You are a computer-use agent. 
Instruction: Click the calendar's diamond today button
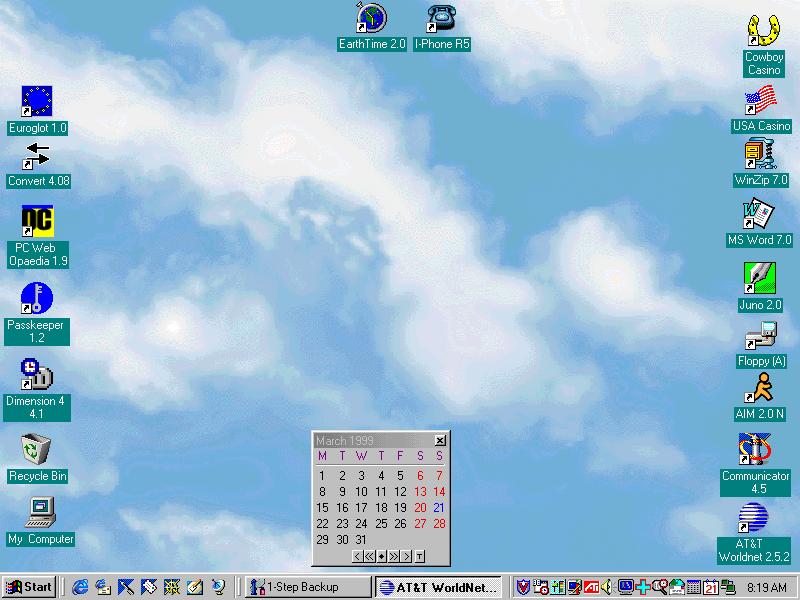click(x=381, y=556)
